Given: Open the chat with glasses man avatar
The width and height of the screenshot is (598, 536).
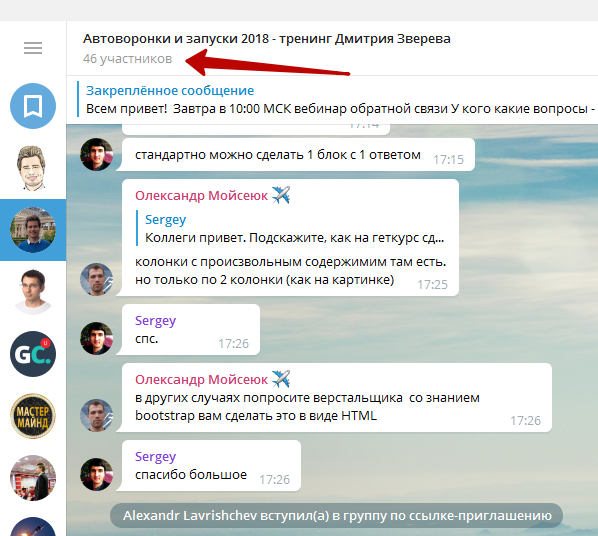Looking at the screenshot, I should tap(33, 292).
